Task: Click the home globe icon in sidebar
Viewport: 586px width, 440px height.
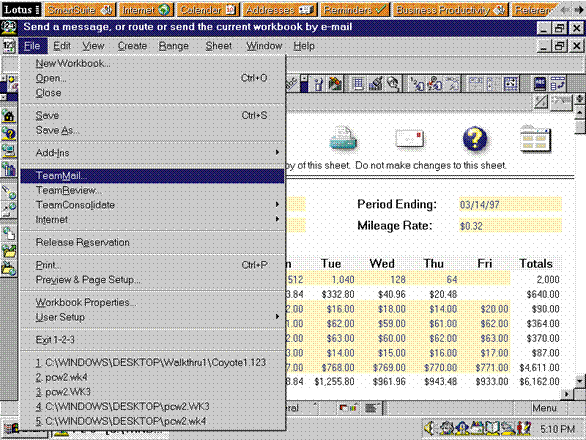Action: click(x=9, y=116)
